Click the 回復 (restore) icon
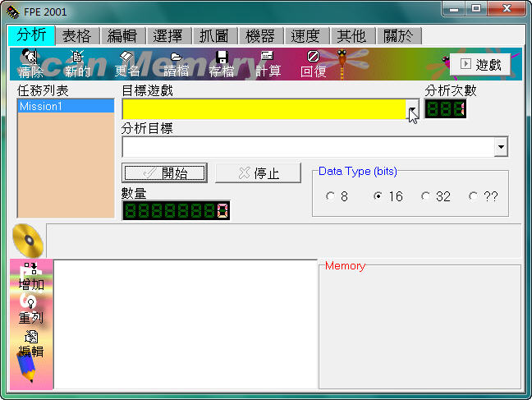532x400 pixels. [x=313, y=63]
